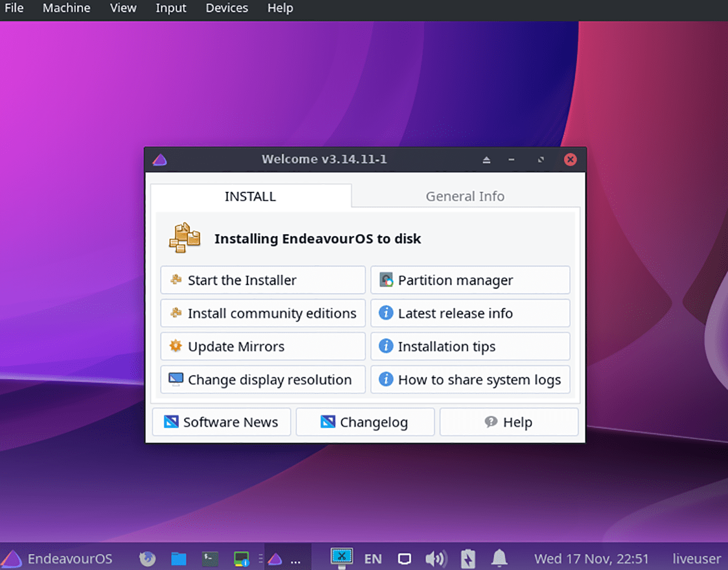
Task: Open the battery indicator in the tray
Action: click(x=467, y=558)
